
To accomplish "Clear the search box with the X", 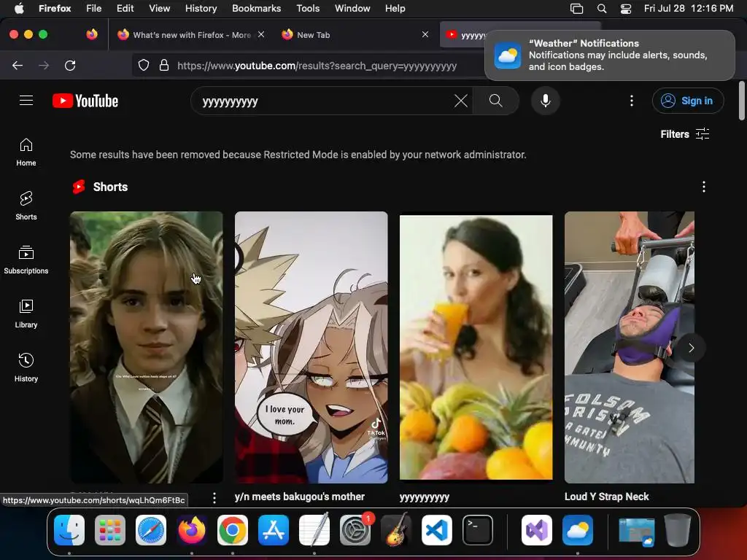I will point(461,101).
